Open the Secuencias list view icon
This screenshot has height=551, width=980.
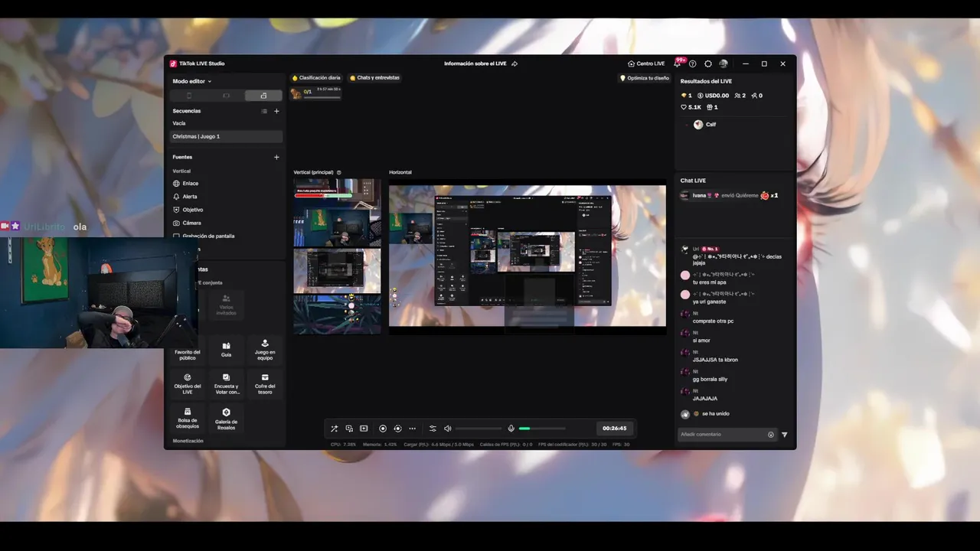click(x=264, y=111)
